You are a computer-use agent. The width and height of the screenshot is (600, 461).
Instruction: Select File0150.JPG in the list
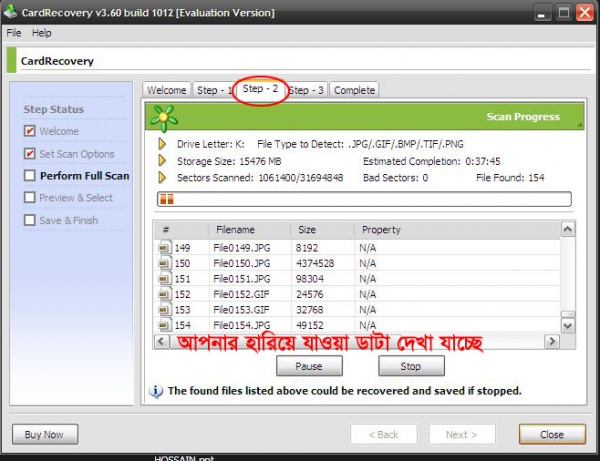[241, 263]
